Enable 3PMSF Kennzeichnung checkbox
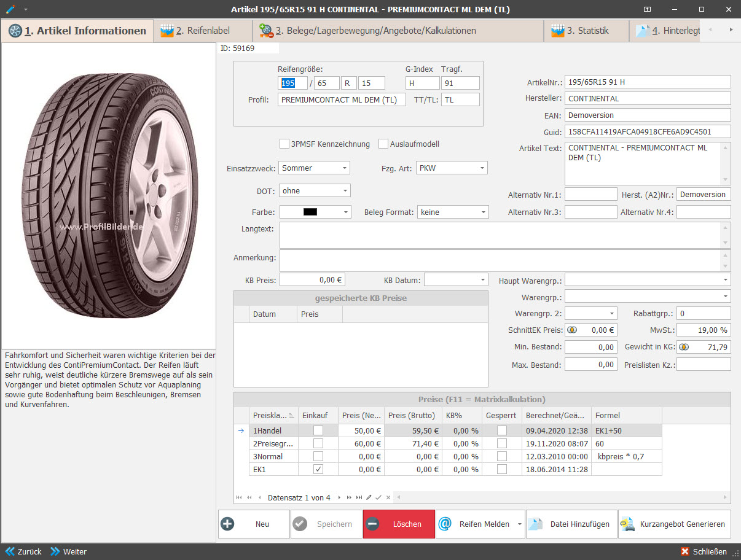The width and height of the screenshot is (741, 560). (284, 144)
